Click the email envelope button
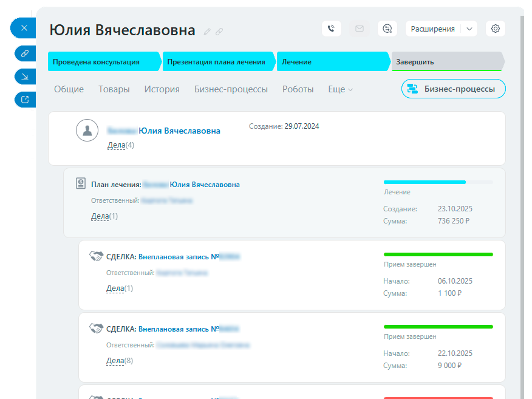The width and height of the screenshot is (532, 399). (x=360, y=29)
